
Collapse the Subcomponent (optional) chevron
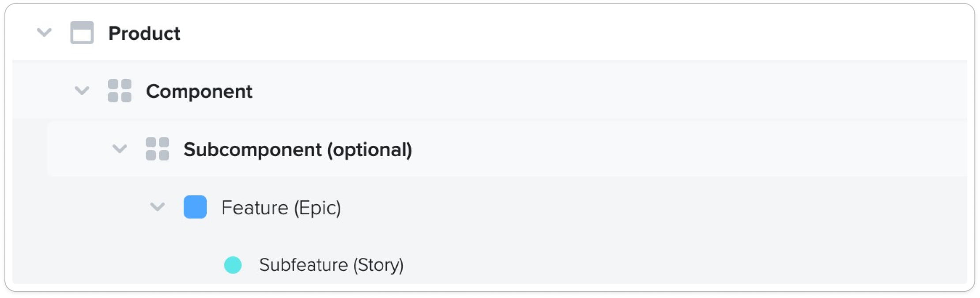[120, 149]
